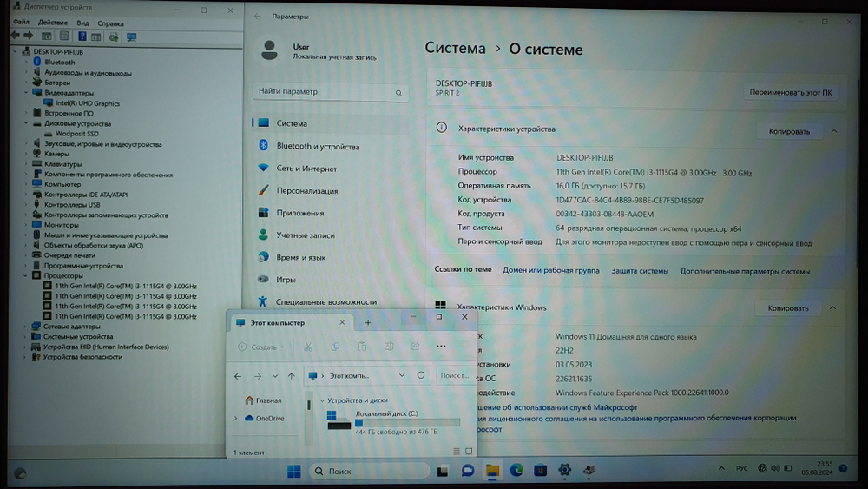Viewport: 868px width, 489px height.
Task: Open Microsoft Edge from taskbar
Action: [516, 470]
